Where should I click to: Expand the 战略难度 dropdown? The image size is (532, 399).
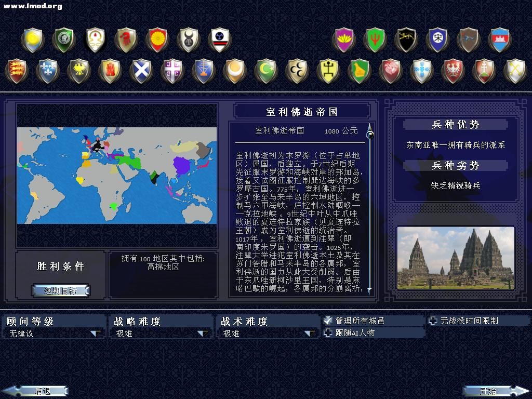coord(203,334)
